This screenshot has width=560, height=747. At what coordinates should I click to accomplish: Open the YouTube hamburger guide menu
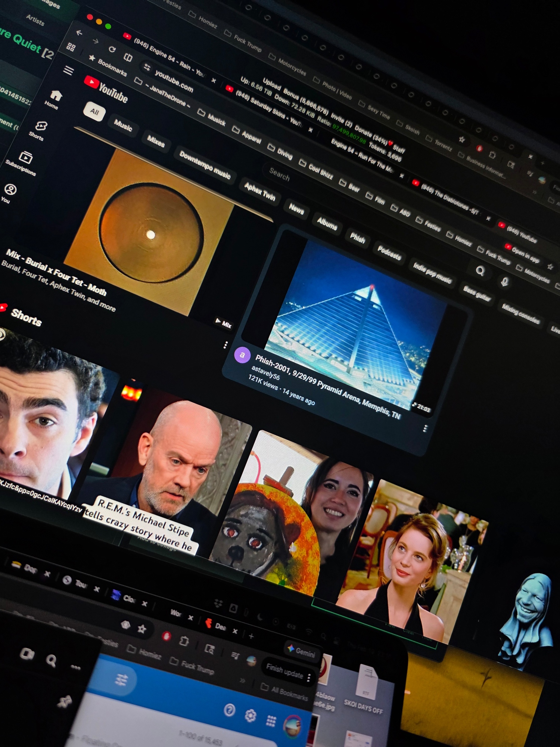(x=68, y=70)
